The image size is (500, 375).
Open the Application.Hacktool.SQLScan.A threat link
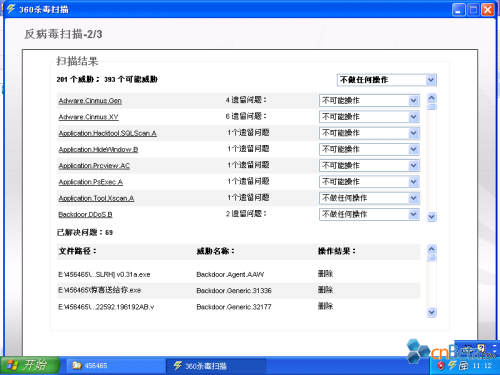coord(107,133)
